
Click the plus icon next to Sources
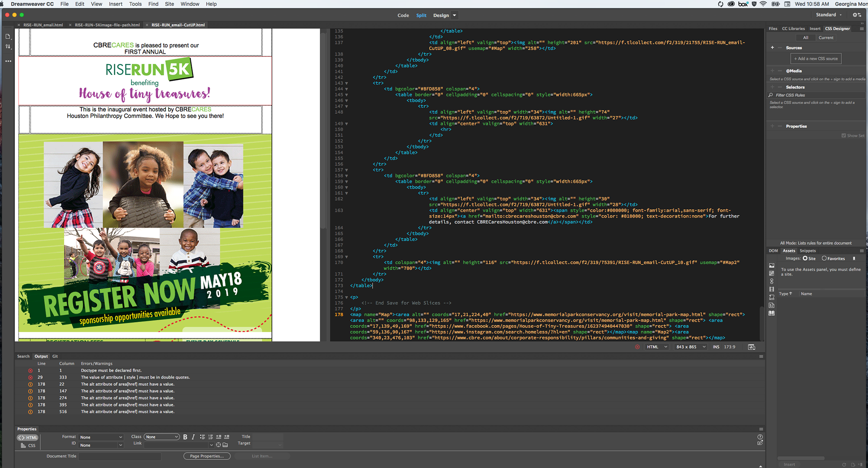[x=772, y=47]
